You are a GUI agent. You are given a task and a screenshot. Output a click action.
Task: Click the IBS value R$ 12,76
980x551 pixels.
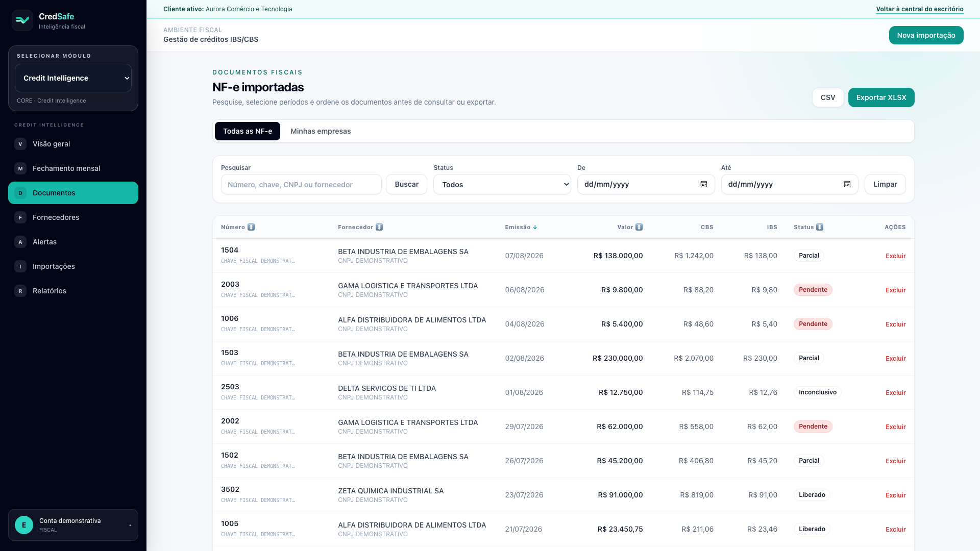[x=763, y=392]
